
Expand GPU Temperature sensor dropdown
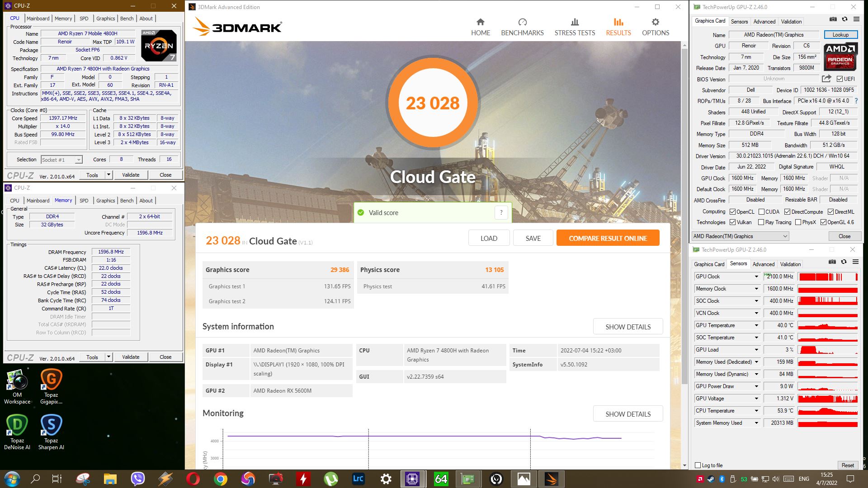point(756,325)
